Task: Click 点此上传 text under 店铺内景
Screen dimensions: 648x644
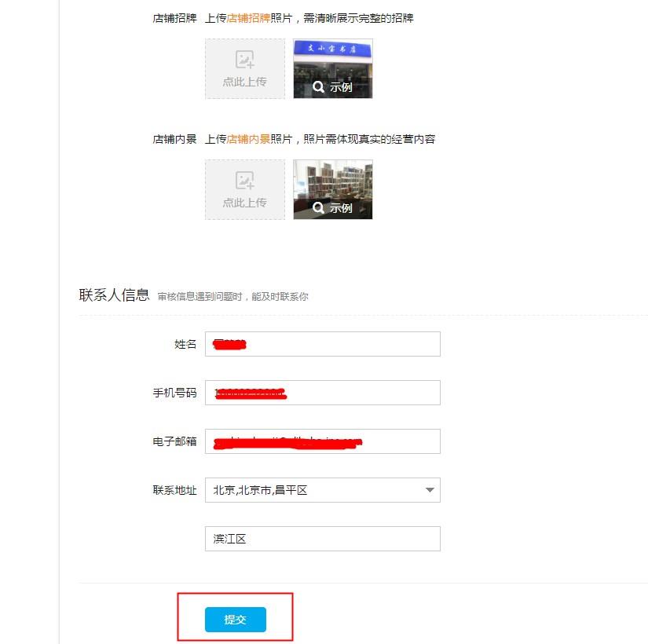Action: point(244,203)
